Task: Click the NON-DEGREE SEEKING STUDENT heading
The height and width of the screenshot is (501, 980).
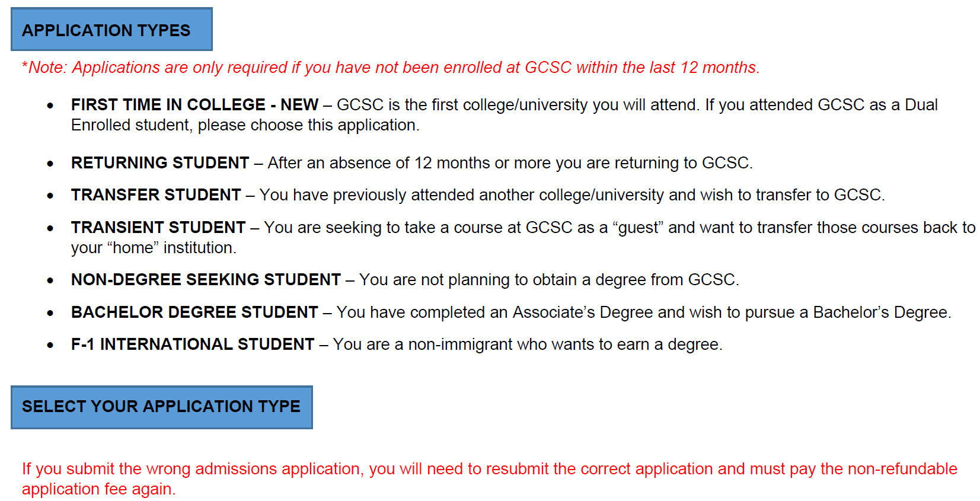Action: [206, 279]
